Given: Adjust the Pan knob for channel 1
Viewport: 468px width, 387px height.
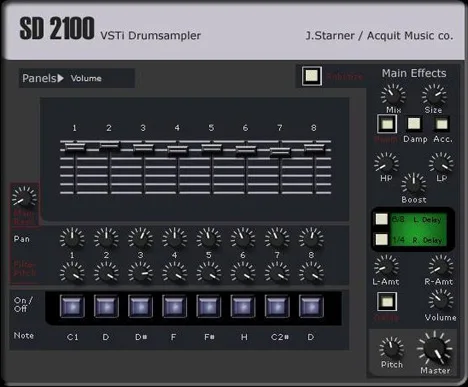Looking at the screenshot, I should coord(72,239).
